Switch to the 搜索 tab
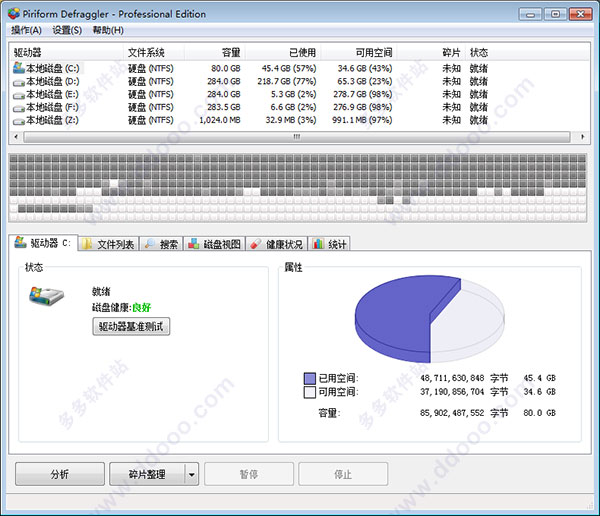Image resolution: width=600 pixels, height=516 pixels. pos(161,244)
